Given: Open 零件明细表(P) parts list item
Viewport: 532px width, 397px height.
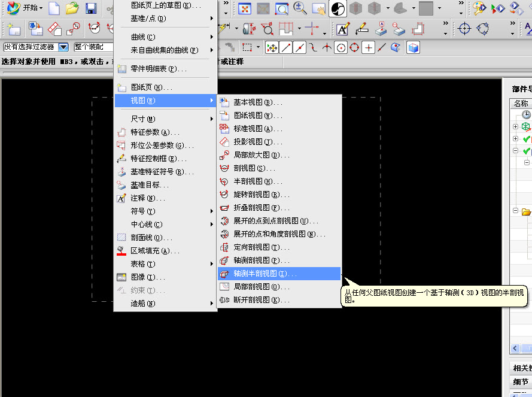Looking at the screenshot, I should (x=165, y=69).
